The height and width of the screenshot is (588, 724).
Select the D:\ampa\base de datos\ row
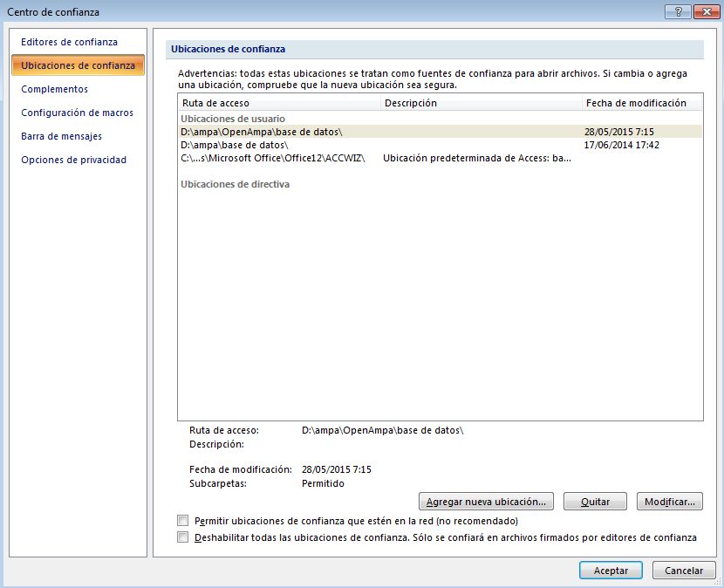(234, 145)
